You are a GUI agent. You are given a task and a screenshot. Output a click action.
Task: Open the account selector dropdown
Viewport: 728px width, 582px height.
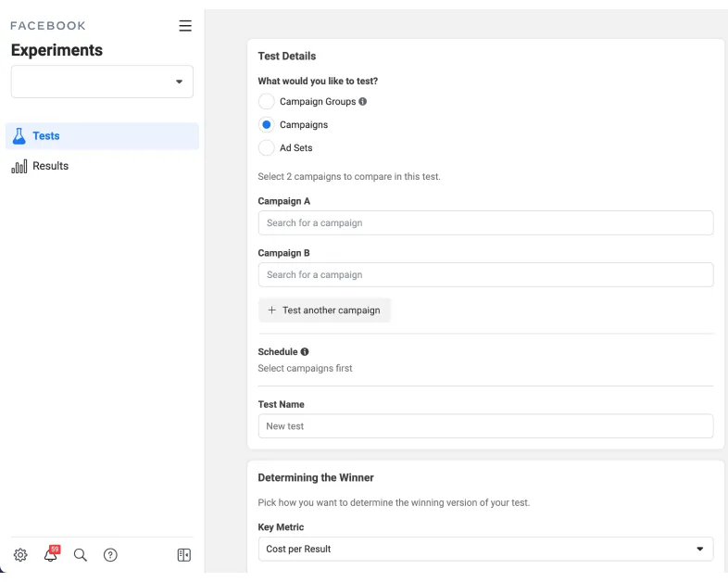point(102,82)
